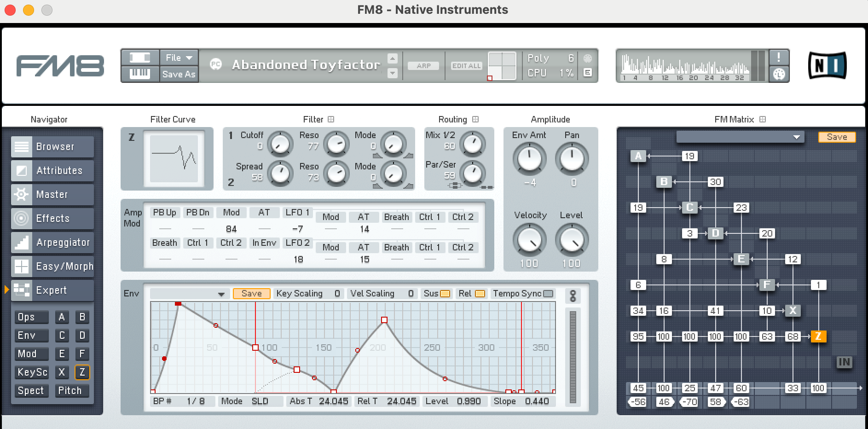This screenshot has height=429, width=868.
Task: Select the Z filter button in navigator
Action: [82, 372]
